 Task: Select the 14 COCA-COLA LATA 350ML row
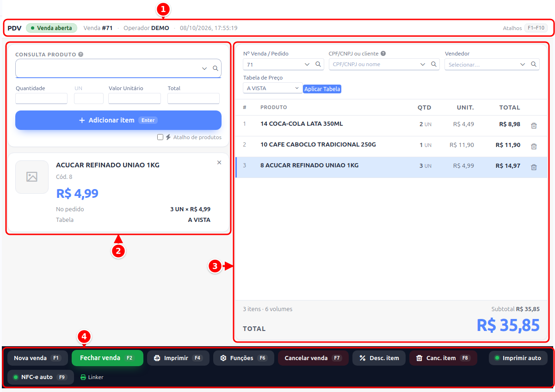[x=391, y=126]
